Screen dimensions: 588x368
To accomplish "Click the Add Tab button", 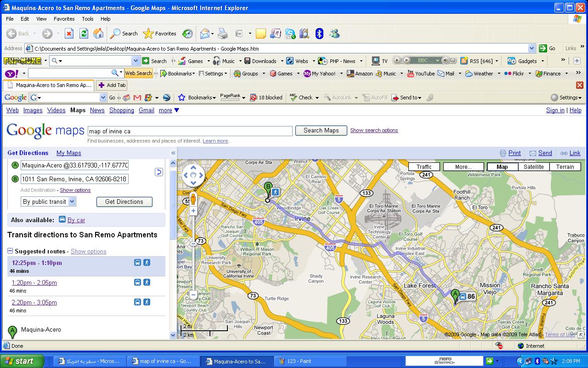I will coord(112,85).
